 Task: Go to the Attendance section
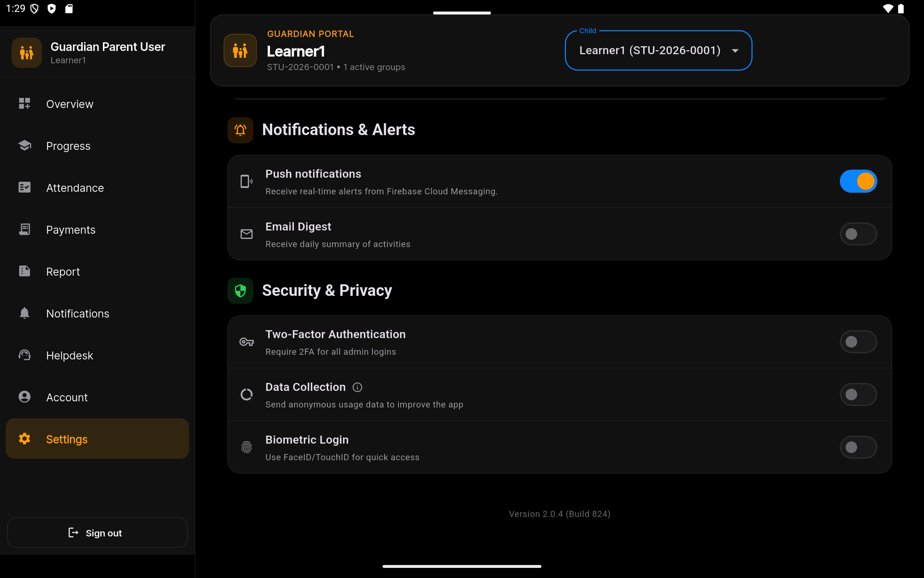[97, 188]
